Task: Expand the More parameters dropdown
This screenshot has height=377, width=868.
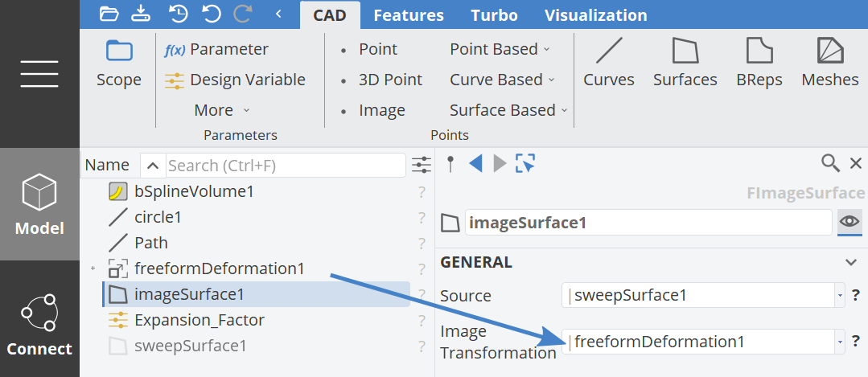Action: tap(222, 111)
